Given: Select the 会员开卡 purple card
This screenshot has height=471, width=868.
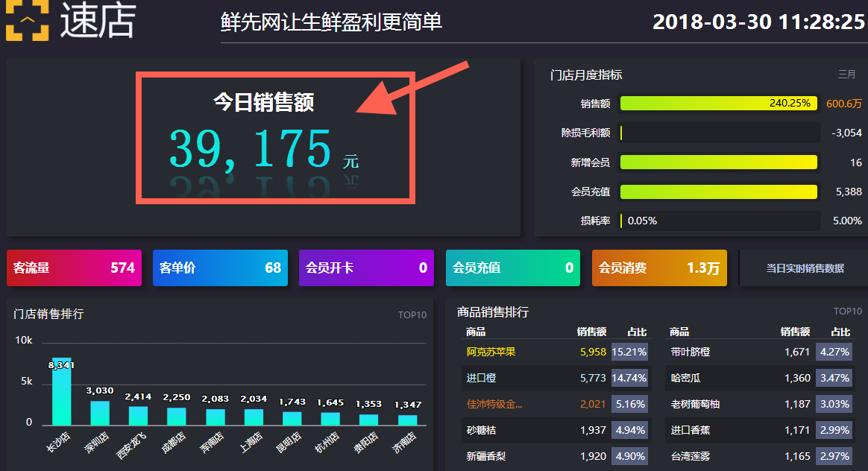Looking at the screenshot, I should 366,268.
